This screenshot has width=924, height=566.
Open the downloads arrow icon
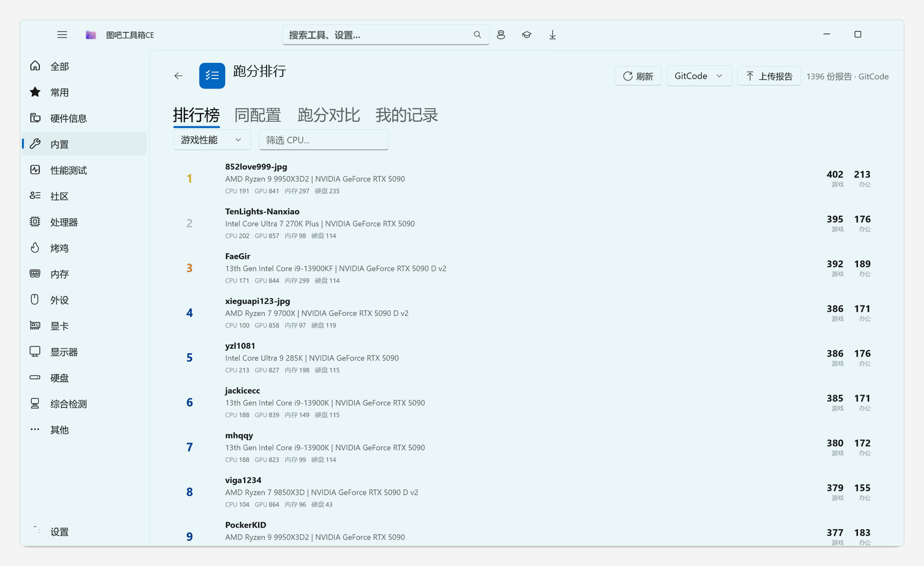[x=552, y=35]
